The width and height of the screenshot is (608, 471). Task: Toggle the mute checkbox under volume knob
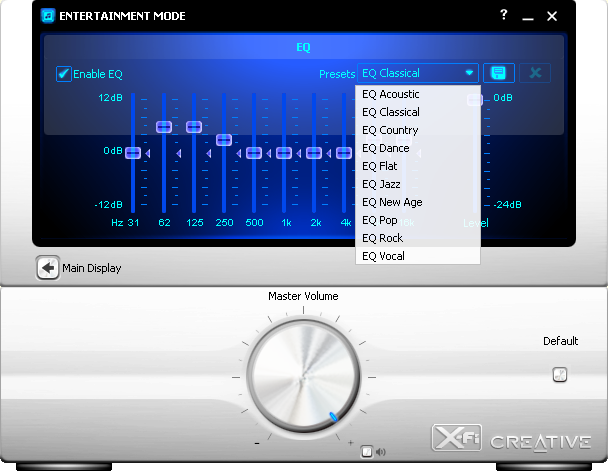(367, 451)
